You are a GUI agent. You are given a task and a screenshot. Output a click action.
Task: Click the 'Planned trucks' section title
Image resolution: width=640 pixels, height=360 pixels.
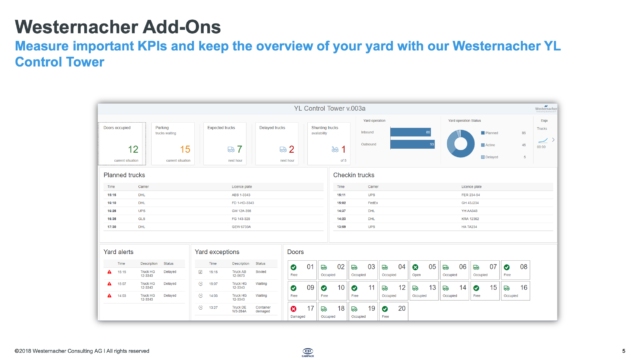tap(124, 175)
